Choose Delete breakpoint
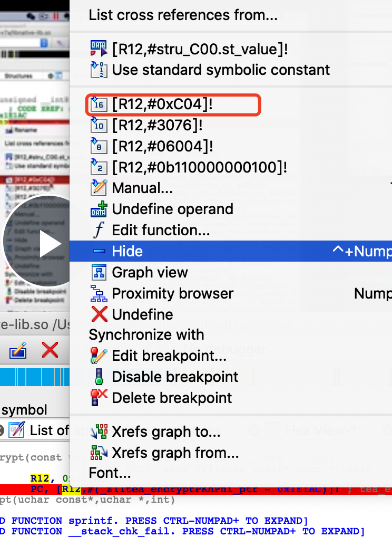This screenshot has height=537, width=392. (172, 398)
